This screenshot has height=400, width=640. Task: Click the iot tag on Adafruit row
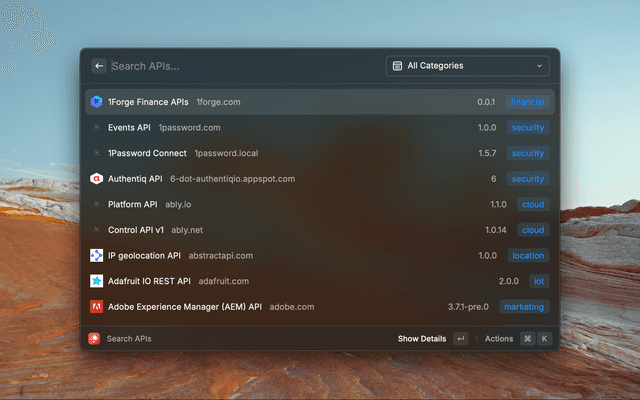pos(539,281)
